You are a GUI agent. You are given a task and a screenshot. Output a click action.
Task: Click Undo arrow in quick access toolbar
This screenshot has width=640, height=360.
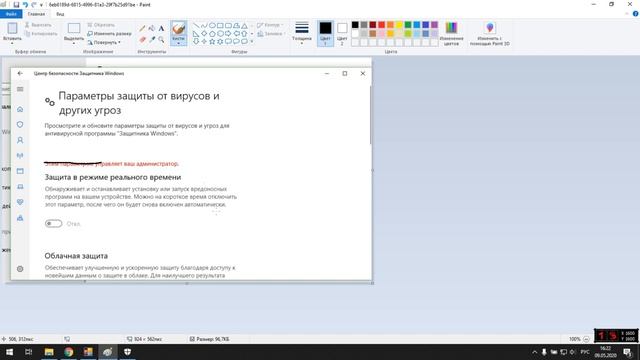pyautogui.click(x=25, y=4)
